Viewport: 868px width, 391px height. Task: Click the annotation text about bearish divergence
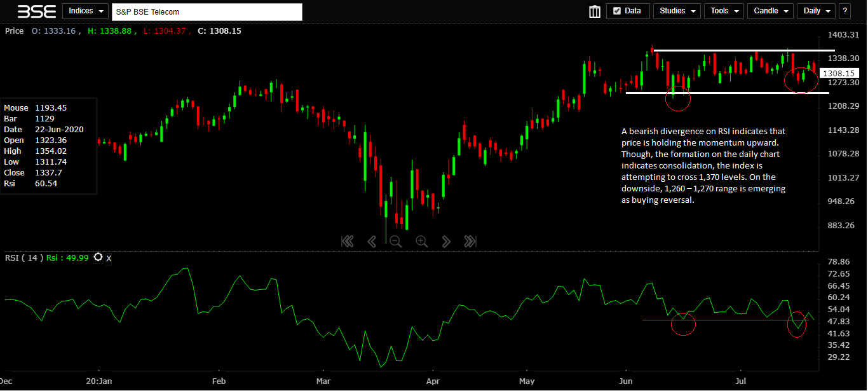point(703,165)
